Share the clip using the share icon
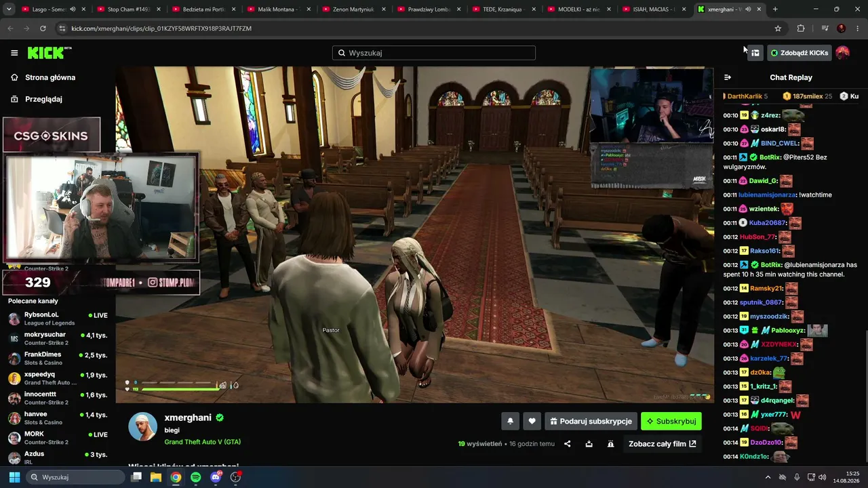 click(x=568, y=444)
